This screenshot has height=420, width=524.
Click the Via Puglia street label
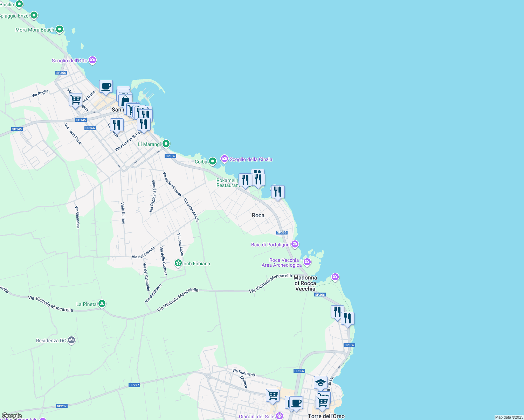pos(40,93)
